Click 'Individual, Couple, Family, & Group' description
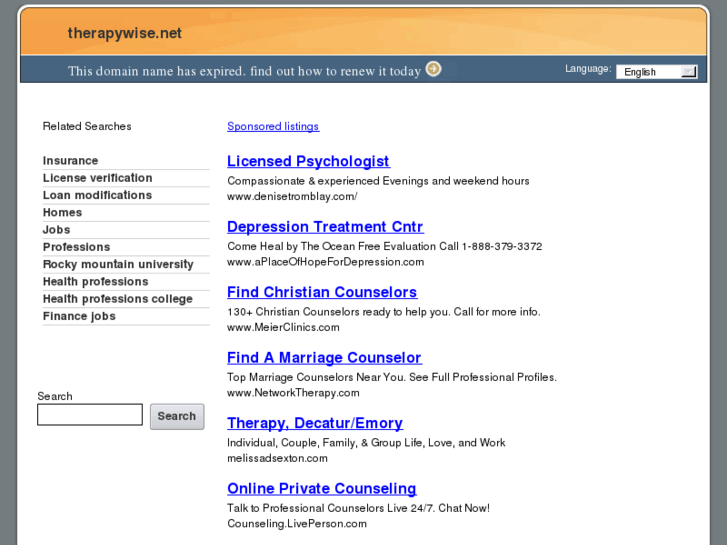Viewport: 727px width, 545px height. coord(366,442)
